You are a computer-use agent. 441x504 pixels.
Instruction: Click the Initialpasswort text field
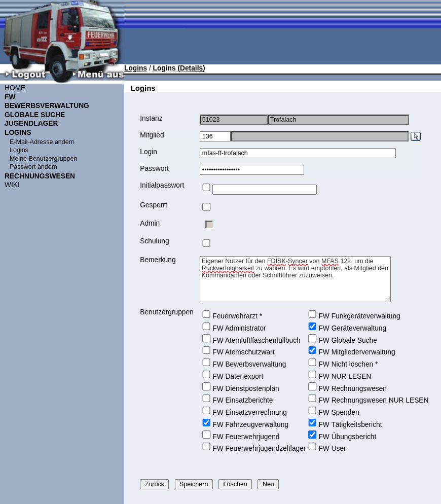click(x=265, y=190)
